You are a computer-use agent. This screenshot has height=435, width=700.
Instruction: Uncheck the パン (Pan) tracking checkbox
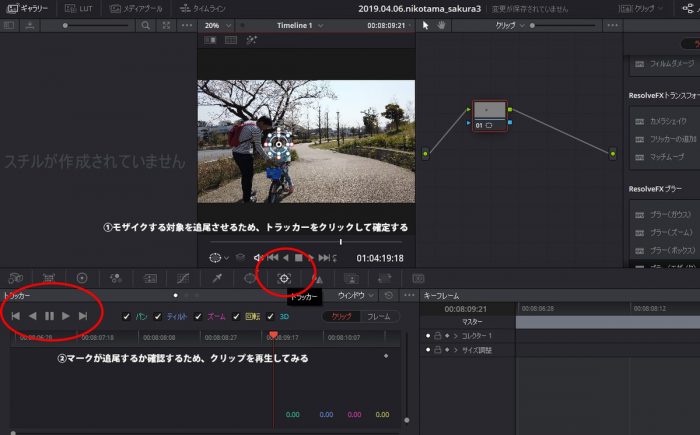tap(126, 317)
